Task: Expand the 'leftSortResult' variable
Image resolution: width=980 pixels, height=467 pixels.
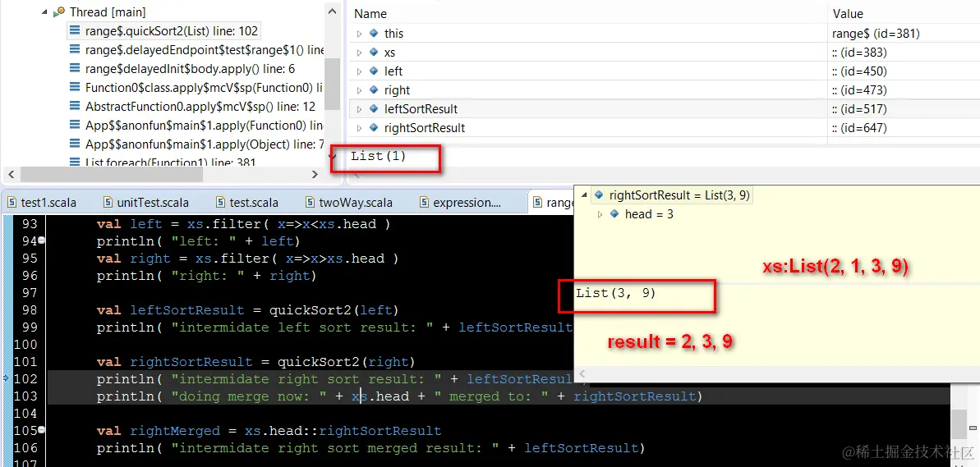Action: click(359, 108)
